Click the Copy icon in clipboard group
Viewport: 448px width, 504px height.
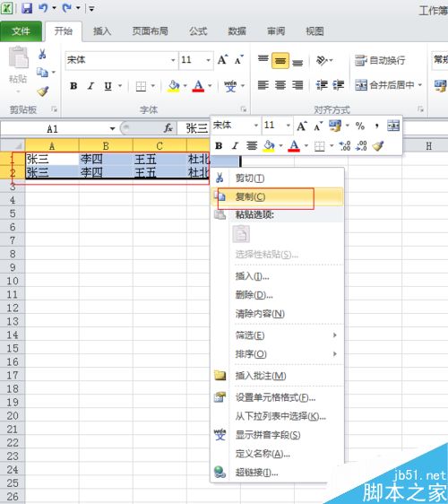pos(42,73)
